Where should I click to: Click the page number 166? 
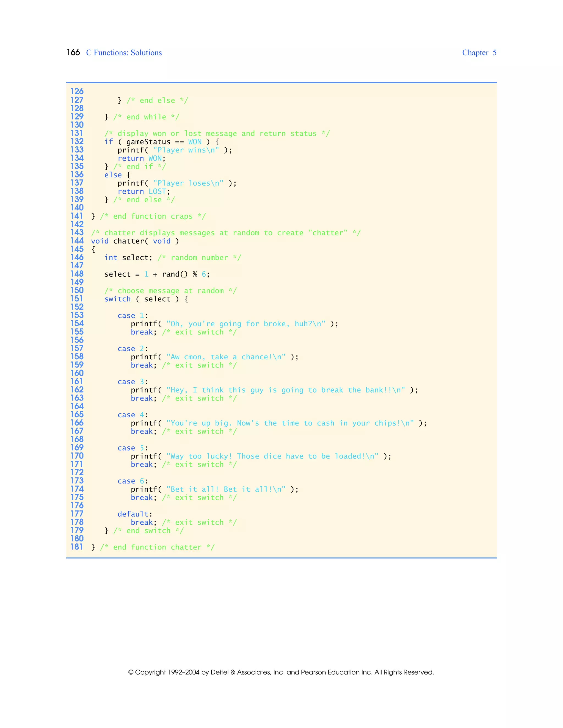tap(73, 52)
